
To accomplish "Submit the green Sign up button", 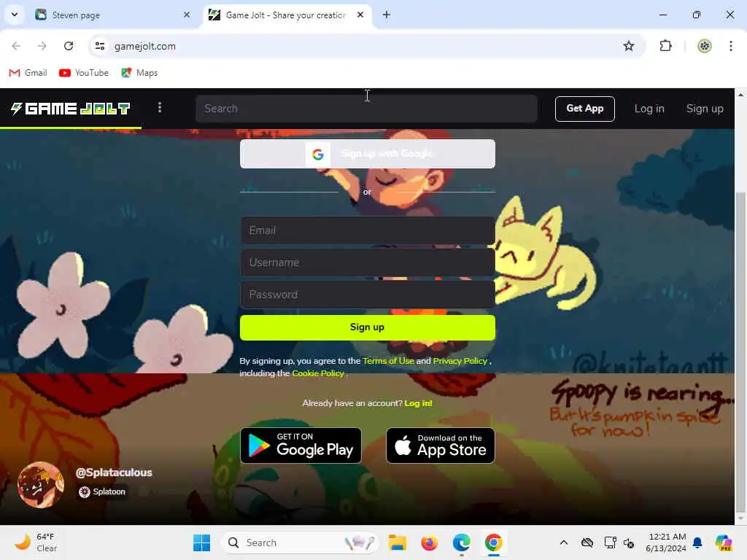I will [x=368, y=327].
